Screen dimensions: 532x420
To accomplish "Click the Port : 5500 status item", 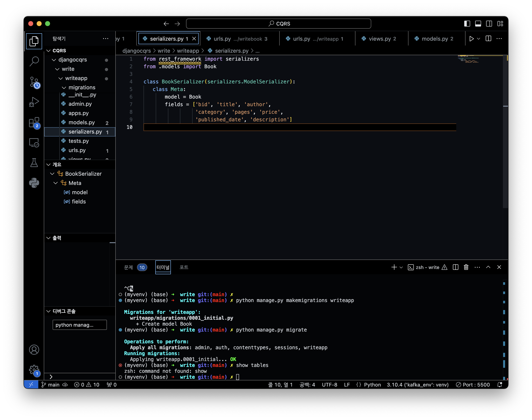I will click(x=473, y=385).
